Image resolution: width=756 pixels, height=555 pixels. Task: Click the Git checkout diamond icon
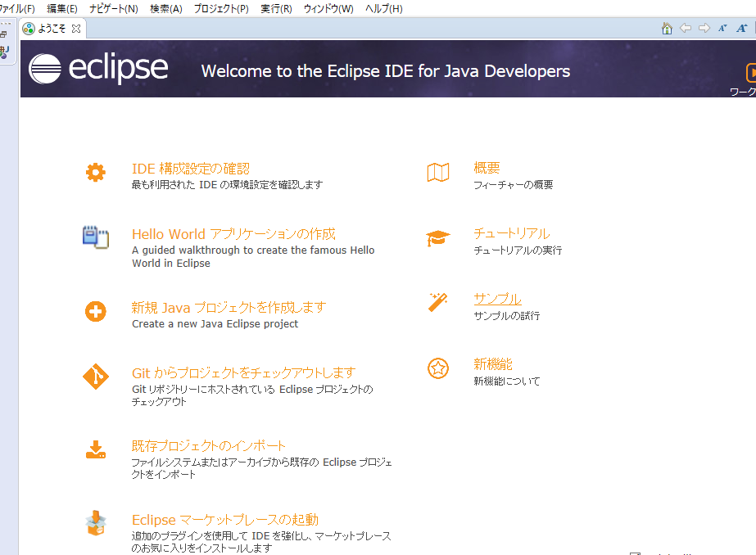point(96,377)
